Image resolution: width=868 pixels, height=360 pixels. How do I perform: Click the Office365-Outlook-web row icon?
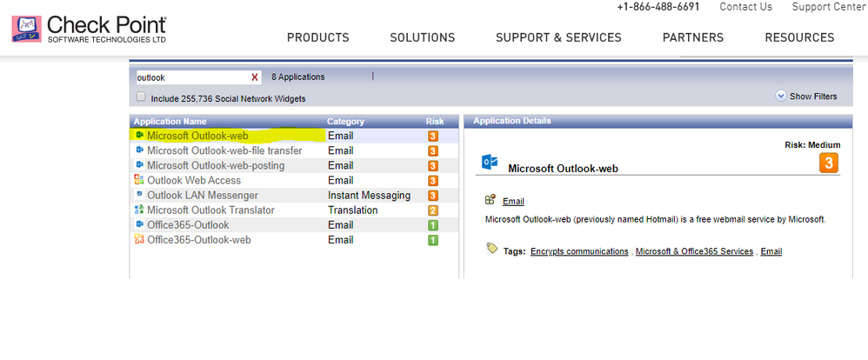click(139, 239)
